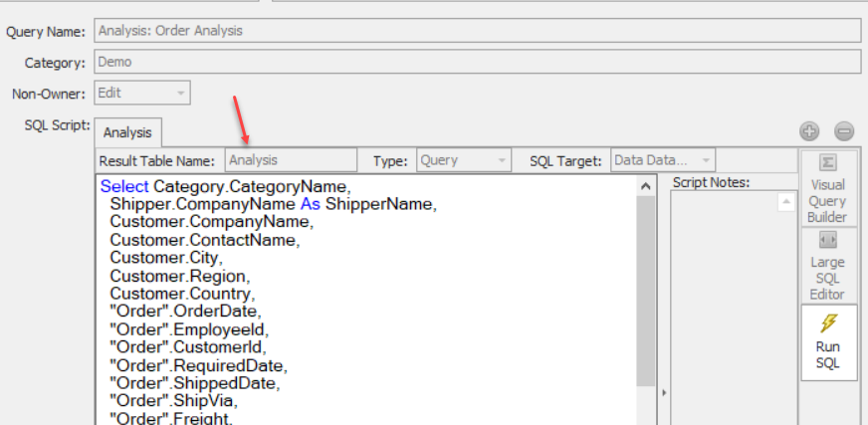The height and width of the screenshot is (425, 868).
Task: Select the Result Table Name field
Action: point(290,160)
